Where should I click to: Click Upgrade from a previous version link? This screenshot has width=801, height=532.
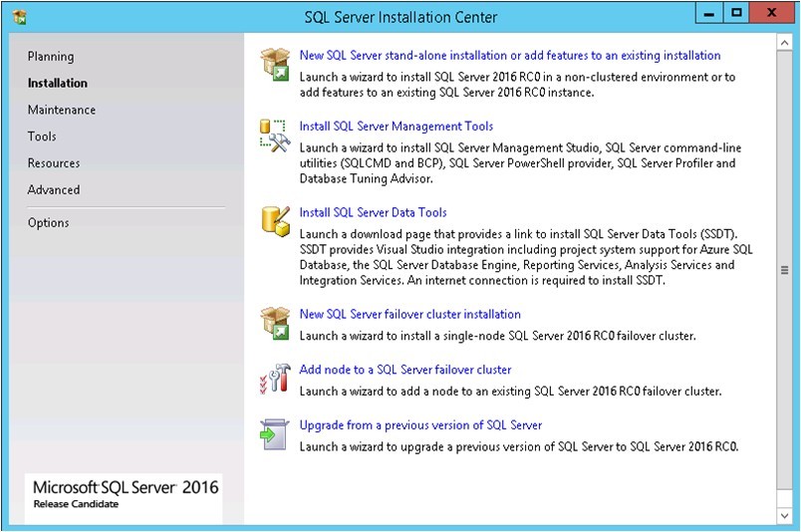pos(420,425)
